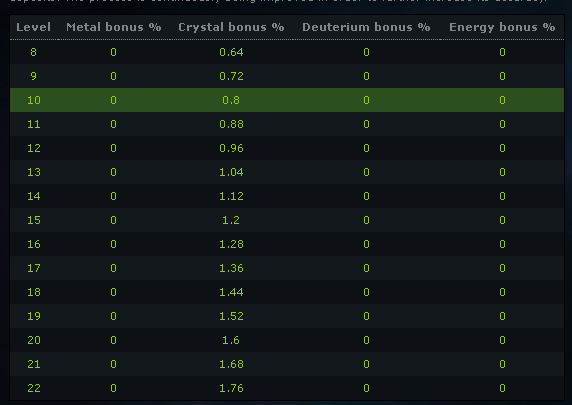Select the level 12 cell

tap(34, 148)
